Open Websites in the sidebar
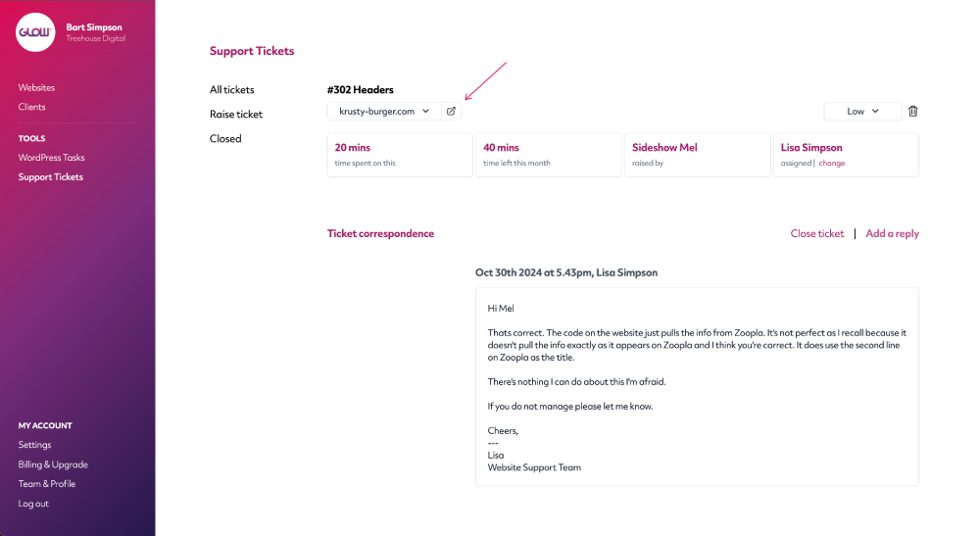 point(36,87)
